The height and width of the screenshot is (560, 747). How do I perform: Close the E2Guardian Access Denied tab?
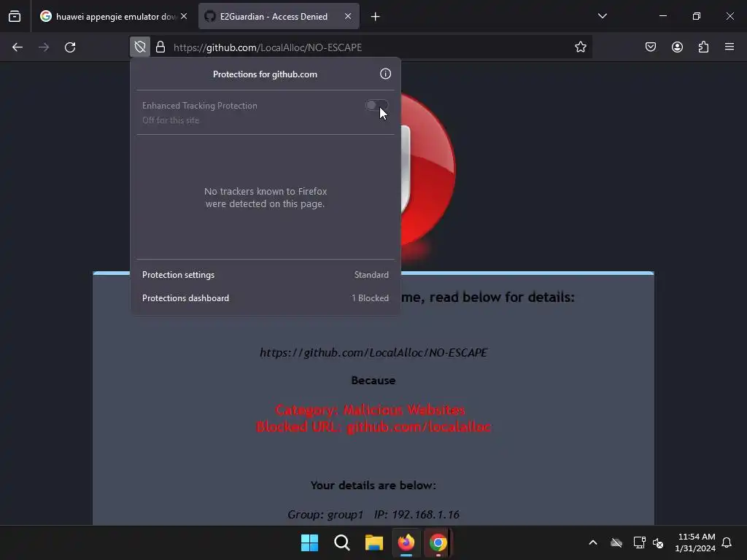348,16
